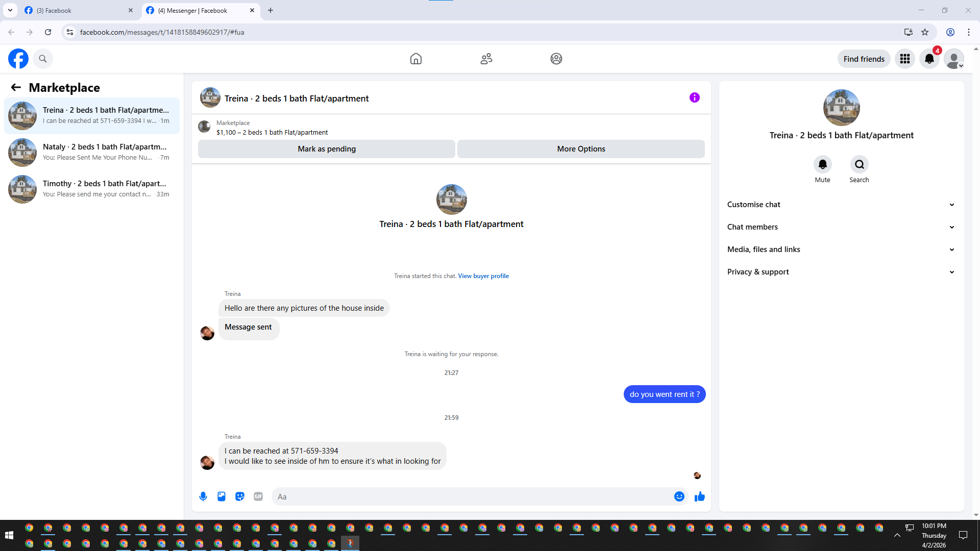Click the taskbar clock showing 10:01 PM
980x551 pixels.
pyautogui.click(x=934, y=535)
